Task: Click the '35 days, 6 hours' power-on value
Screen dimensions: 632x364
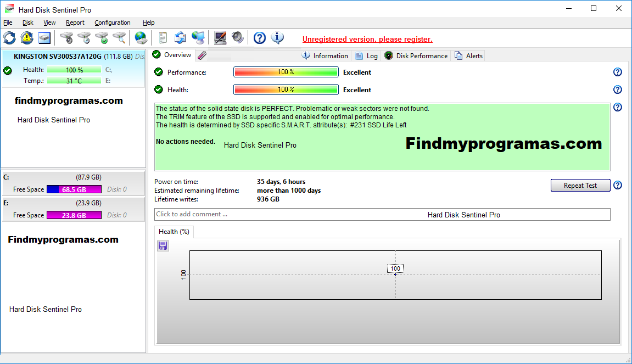Action: click(x=281, y=182)
